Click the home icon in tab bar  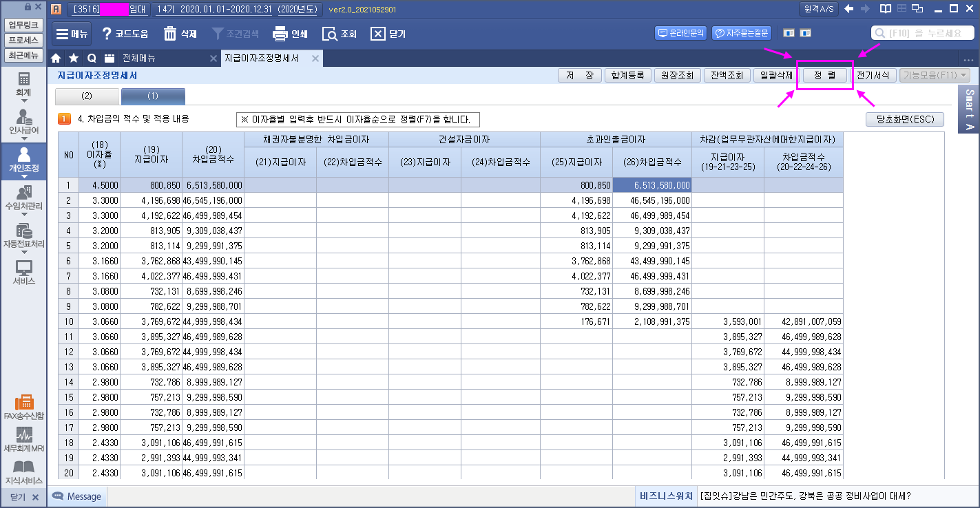click(56, 59)
